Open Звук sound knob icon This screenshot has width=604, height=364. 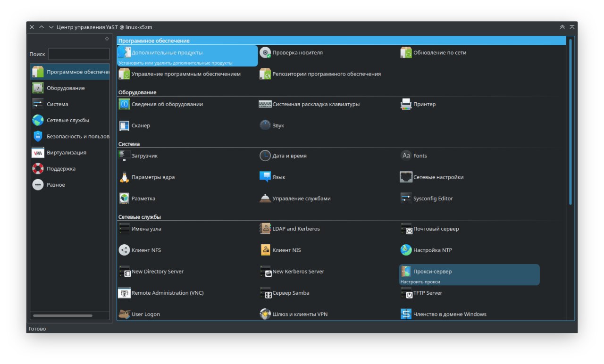tap(265, 126)
